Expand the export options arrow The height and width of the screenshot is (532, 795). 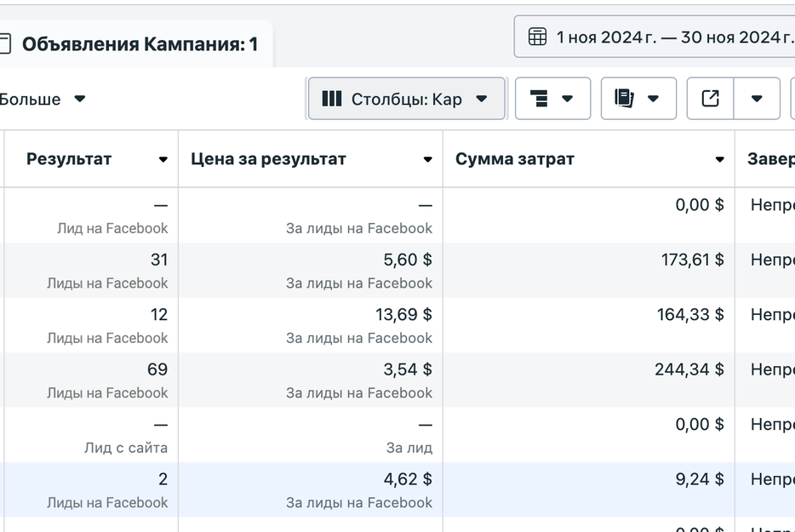coord(757,99)
